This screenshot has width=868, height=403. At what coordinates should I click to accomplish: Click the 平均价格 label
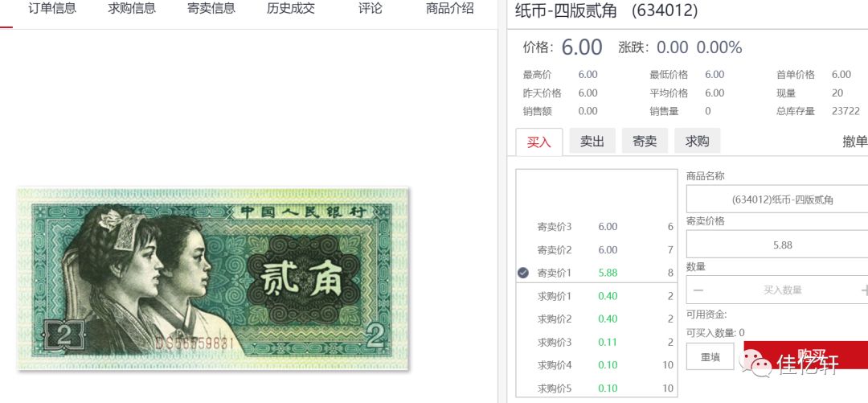tap(669, 93)
